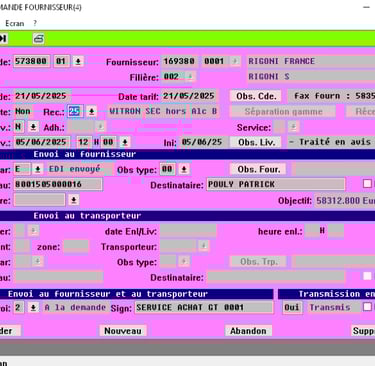Click the order number field 573800
The height and width of the screenshot is (366, 375).
(32, 61)
